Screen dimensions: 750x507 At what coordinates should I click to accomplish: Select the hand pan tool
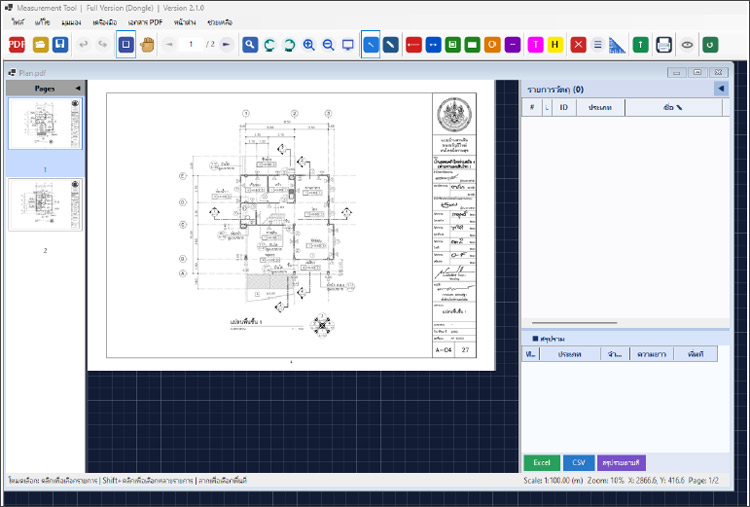pos(148,44)
